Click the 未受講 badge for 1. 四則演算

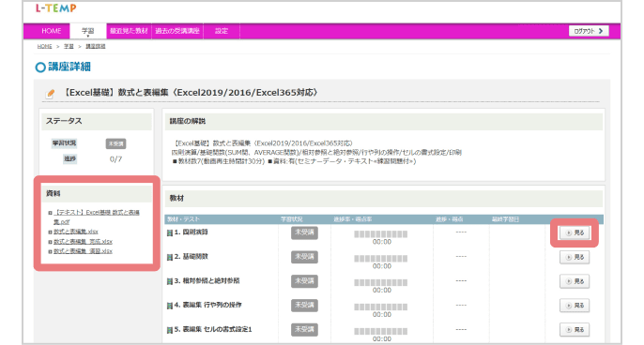304,232
